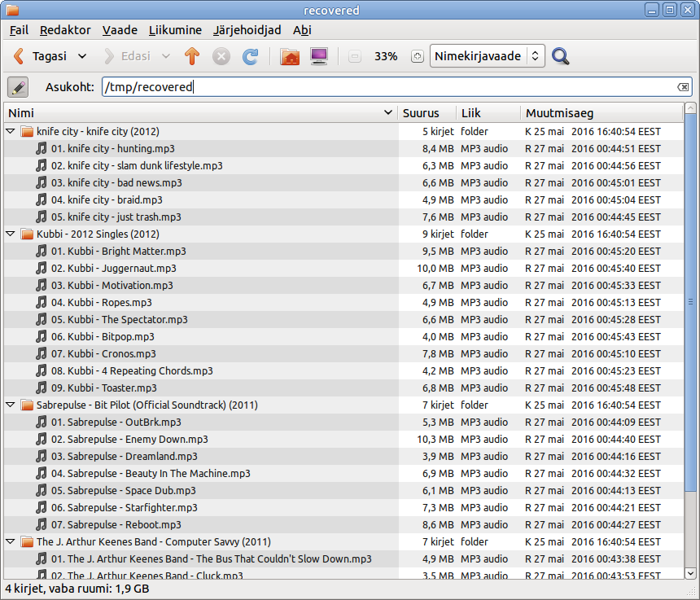Click the zoom in plus button

tap(418, 56)
